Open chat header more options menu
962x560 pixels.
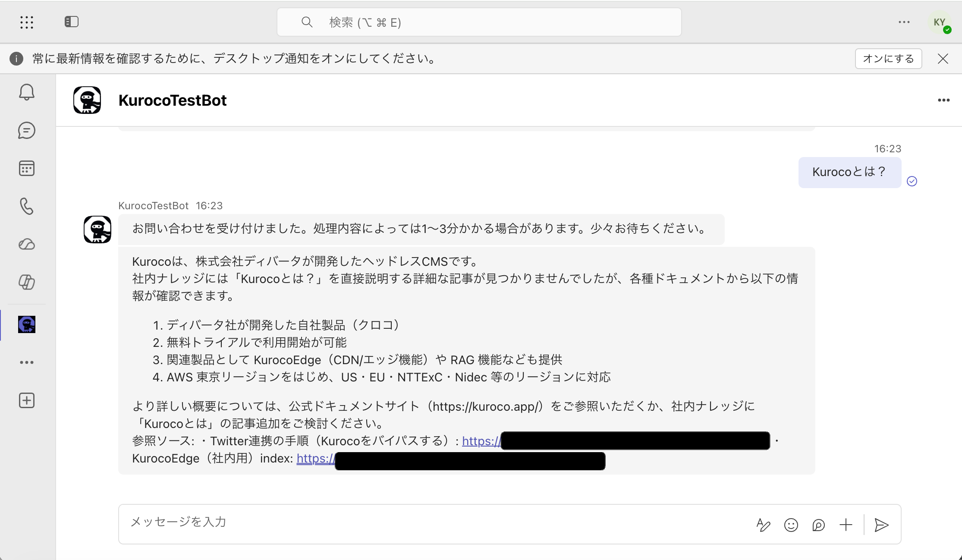click(943, 100)
